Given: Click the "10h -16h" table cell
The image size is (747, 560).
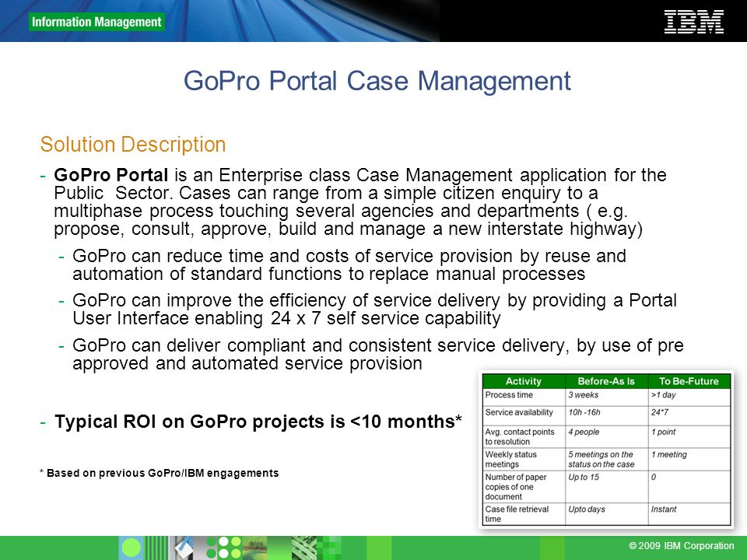Looking at the screenshot, I should (x=606, y=415).
